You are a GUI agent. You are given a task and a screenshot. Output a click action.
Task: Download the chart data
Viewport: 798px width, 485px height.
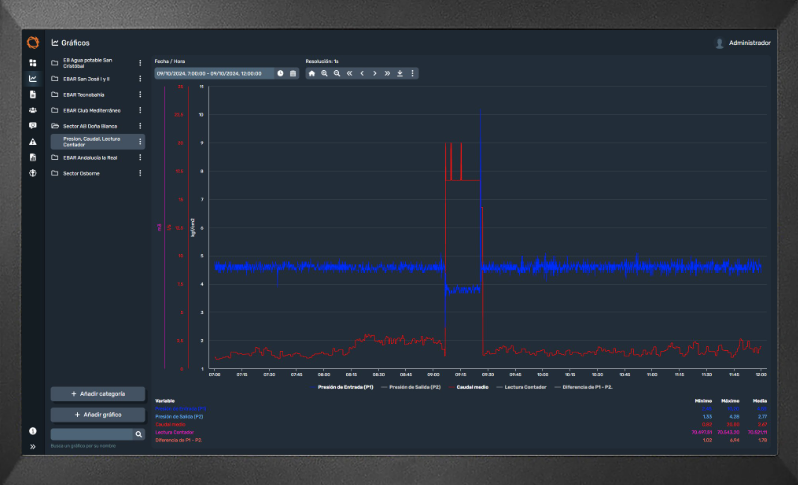point(400,73)
